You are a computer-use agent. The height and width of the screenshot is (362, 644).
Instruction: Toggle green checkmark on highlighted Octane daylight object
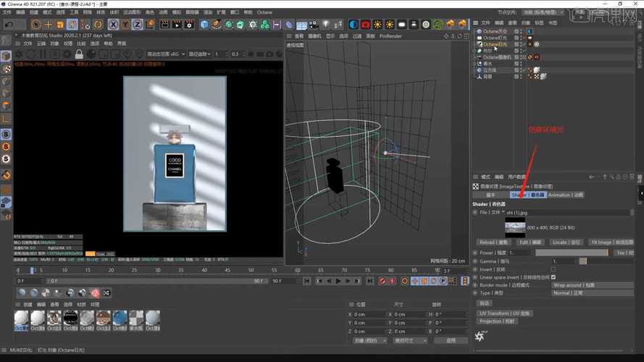(524, 44)
